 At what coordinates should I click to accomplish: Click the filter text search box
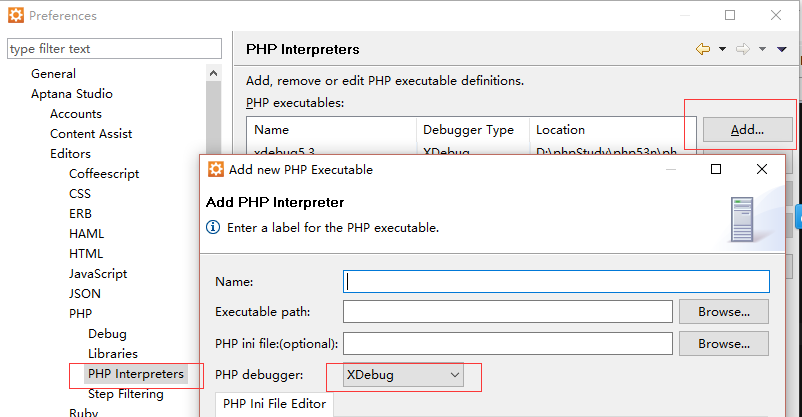114,49
